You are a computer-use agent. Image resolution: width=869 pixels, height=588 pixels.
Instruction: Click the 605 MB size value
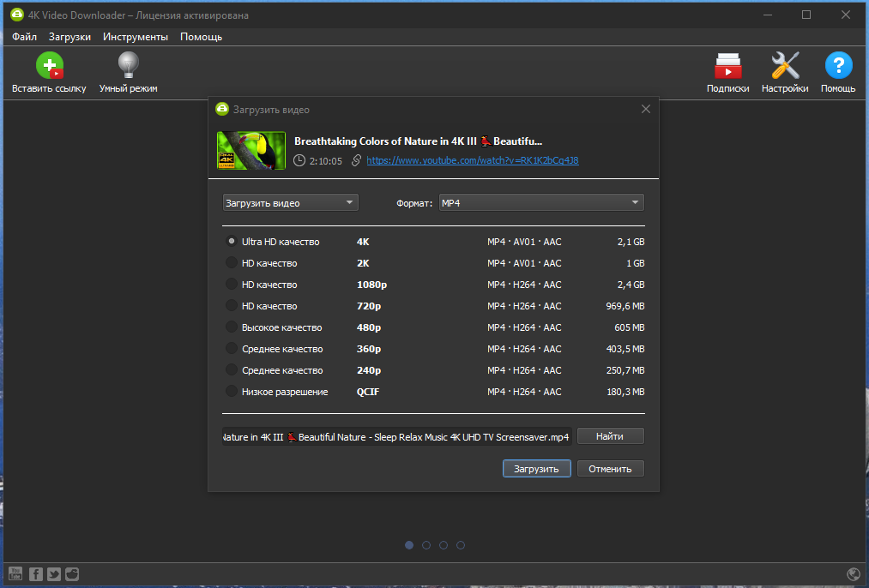(x=629, y=327)
